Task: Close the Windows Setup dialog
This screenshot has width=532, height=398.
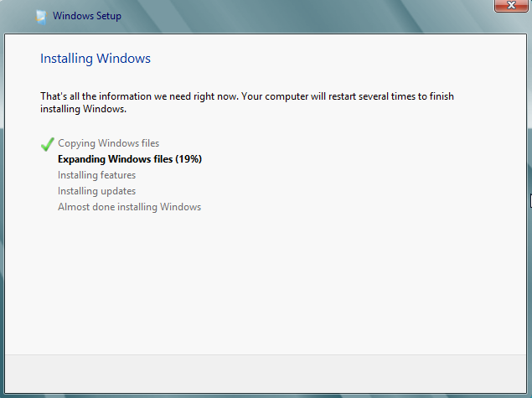Action: pos(510,5)
